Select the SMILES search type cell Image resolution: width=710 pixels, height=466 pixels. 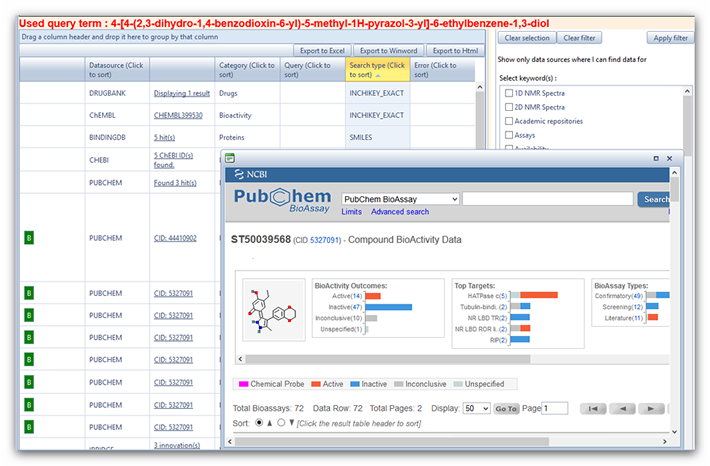[x=378, y=137]
